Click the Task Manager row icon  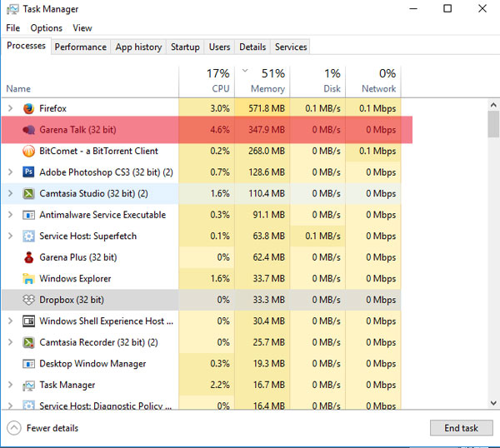(x=28, y=386)
